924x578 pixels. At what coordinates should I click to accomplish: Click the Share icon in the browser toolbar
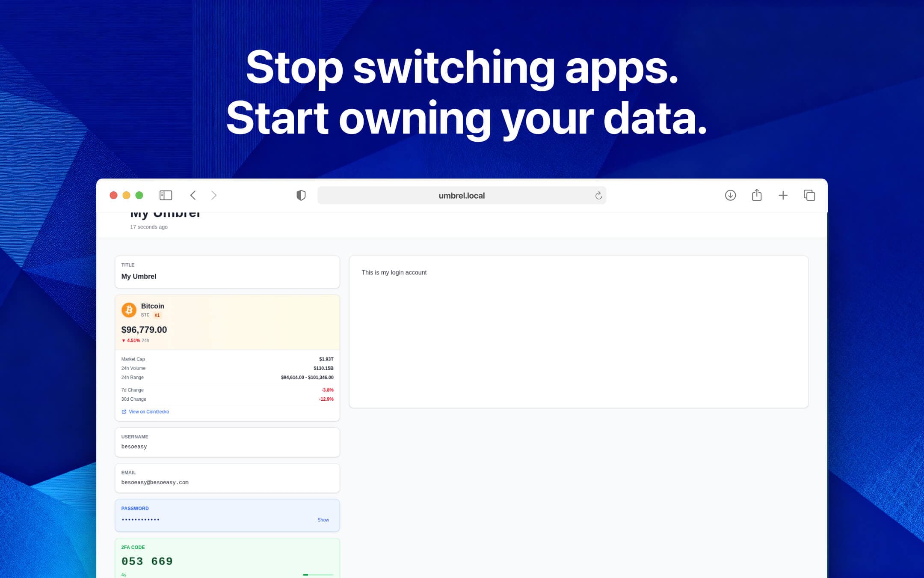tap(757, 195)
